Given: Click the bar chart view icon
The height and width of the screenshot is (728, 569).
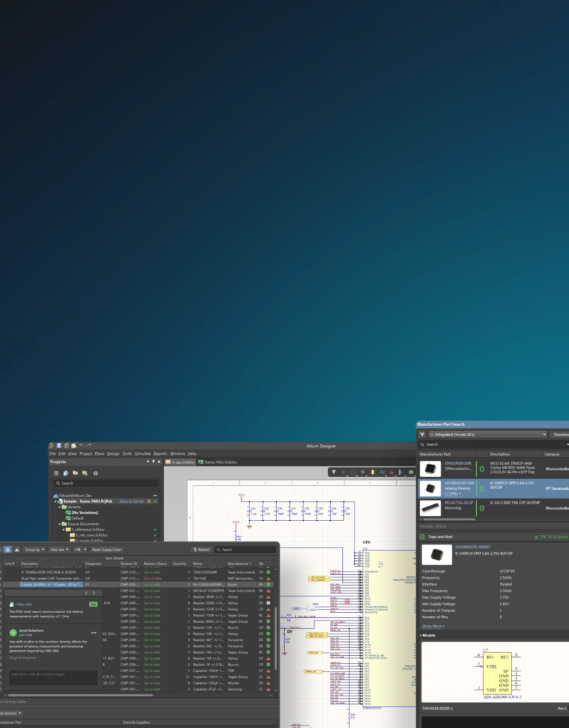Looking at the screenshot, I should [17, 550].
